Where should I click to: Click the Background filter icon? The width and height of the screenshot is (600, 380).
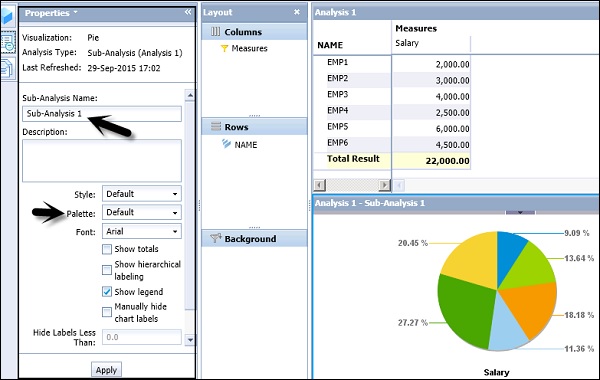point(216,238)
